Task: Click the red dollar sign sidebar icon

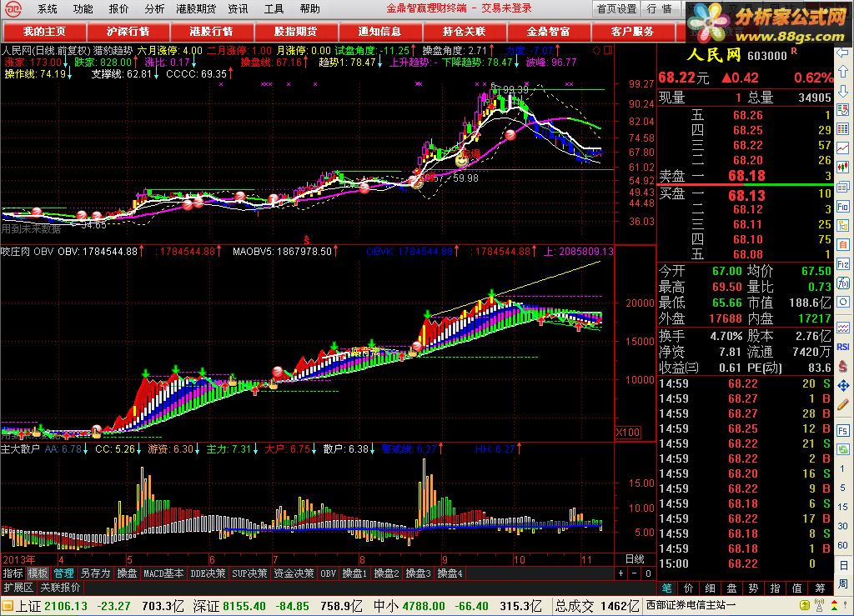Action: [x=842, y=366]
